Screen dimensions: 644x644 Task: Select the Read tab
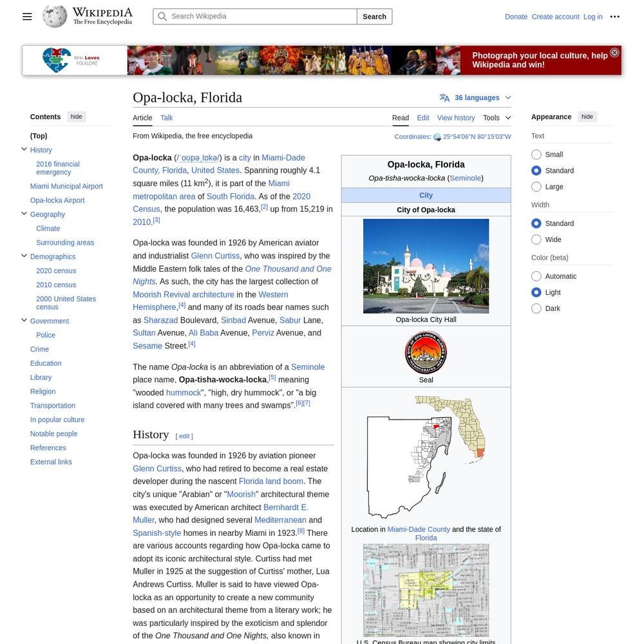point(400,118)
